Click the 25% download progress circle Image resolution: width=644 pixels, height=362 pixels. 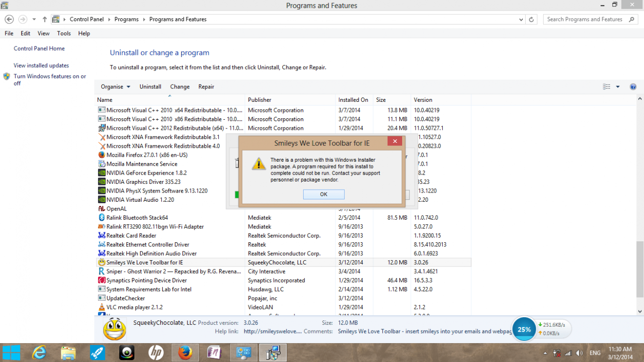coord(524,329)
